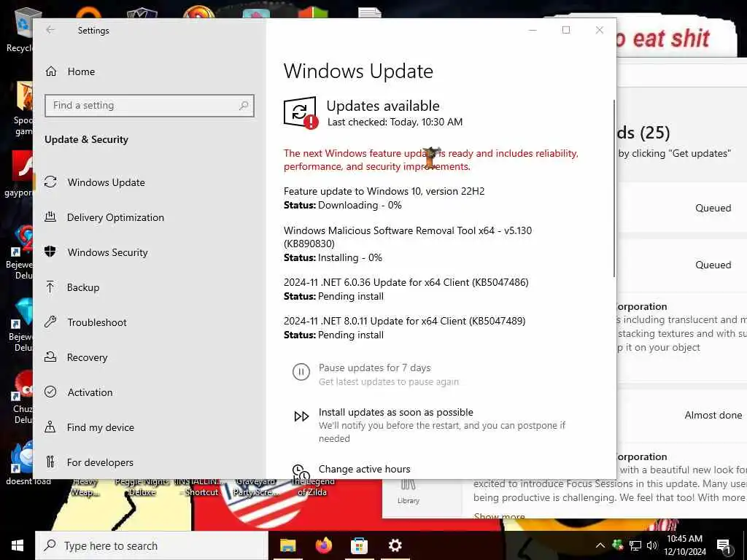Select Windows Update in sidebar

[x=106, y=182]
